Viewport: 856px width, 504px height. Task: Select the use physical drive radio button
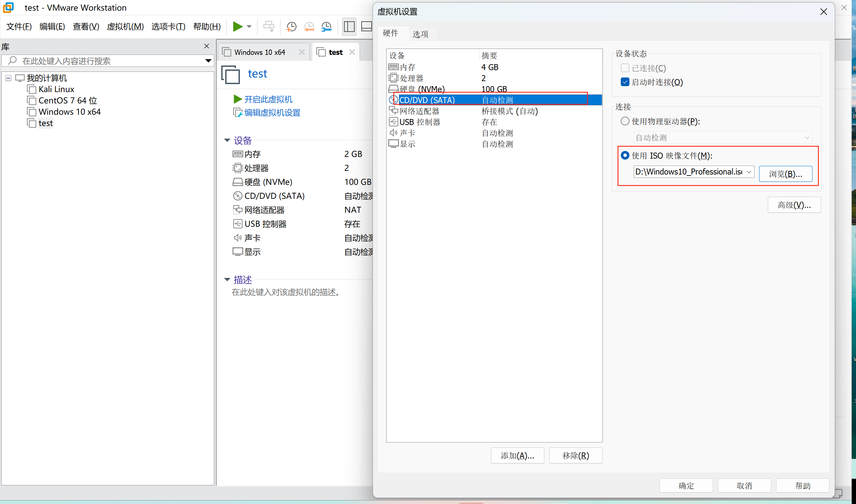pos(624,121)
